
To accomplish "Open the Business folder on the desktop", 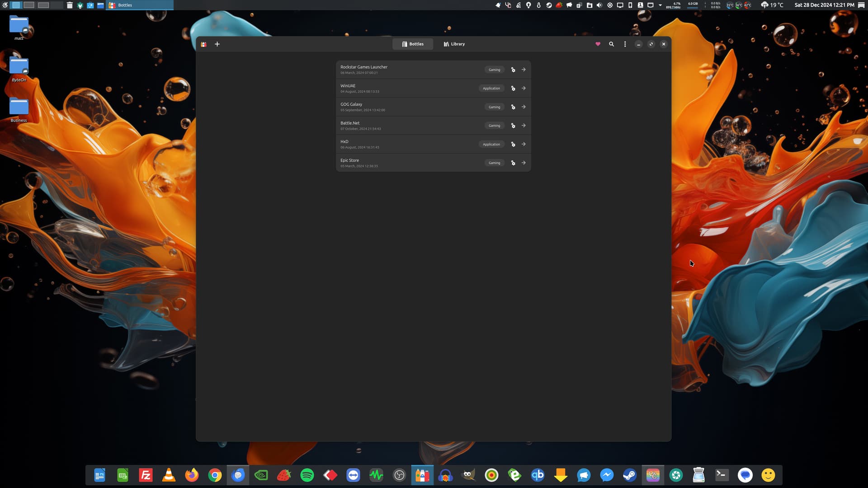I will coord(19,109).
